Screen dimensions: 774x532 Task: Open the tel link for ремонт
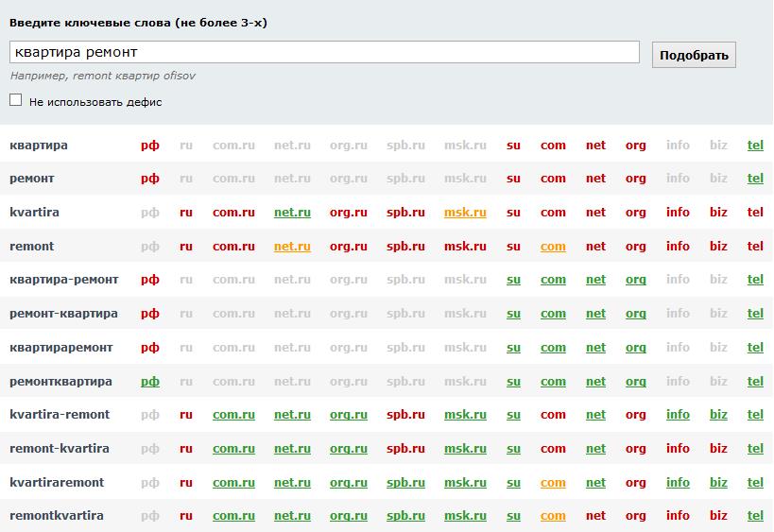click(755, 179)
